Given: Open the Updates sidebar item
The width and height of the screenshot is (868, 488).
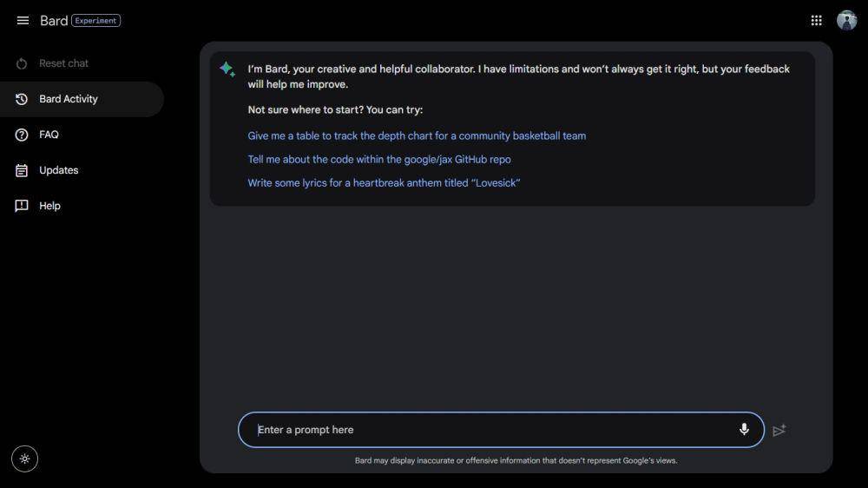Looking at the screenshot, I should (x=82, y=170).
